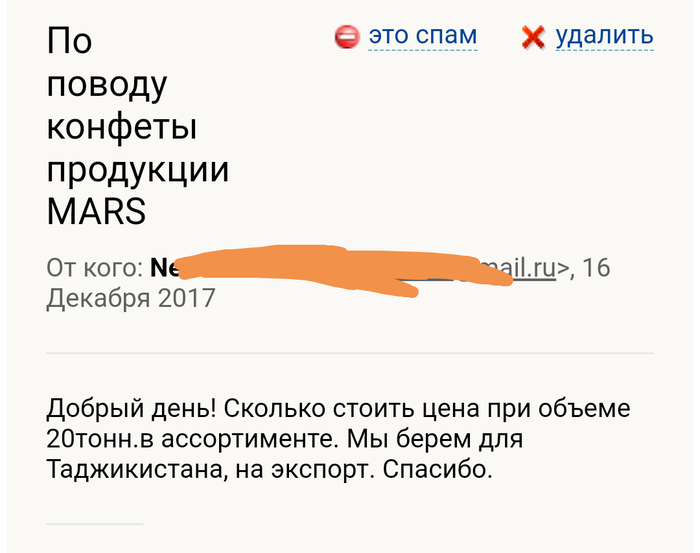The width and height of the screenshot is (700, 553).
Task: Click the word "продукции" in the subject
Action: point(138,170)
